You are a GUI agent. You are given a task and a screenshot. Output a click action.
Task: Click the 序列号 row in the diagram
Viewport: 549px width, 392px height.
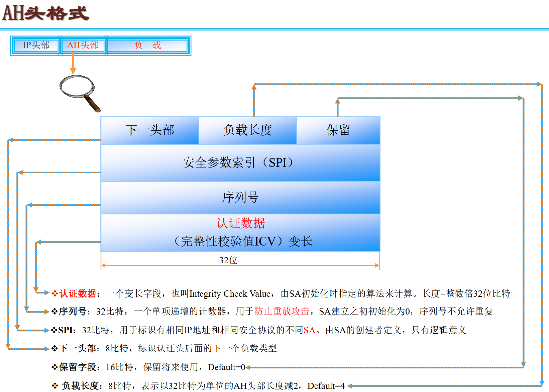[x=240, y=197]
